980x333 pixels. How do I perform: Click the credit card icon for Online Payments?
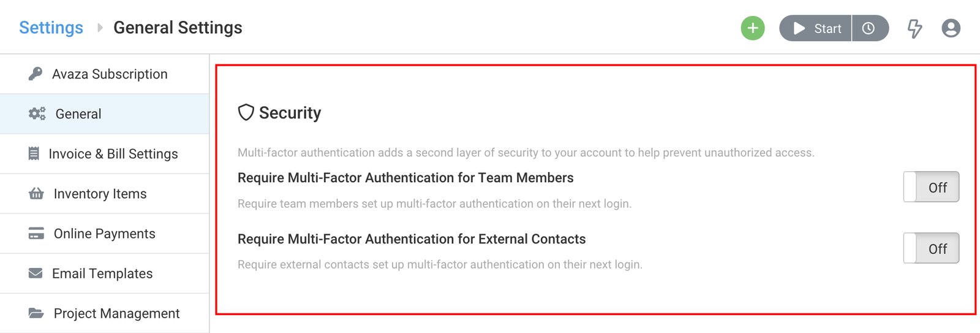tap(36, 234)
